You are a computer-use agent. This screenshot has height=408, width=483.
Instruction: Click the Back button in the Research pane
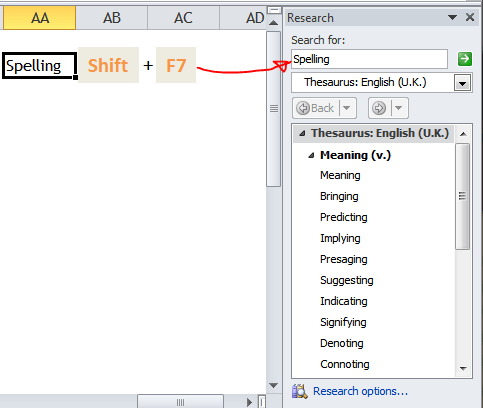coord(316,108)
